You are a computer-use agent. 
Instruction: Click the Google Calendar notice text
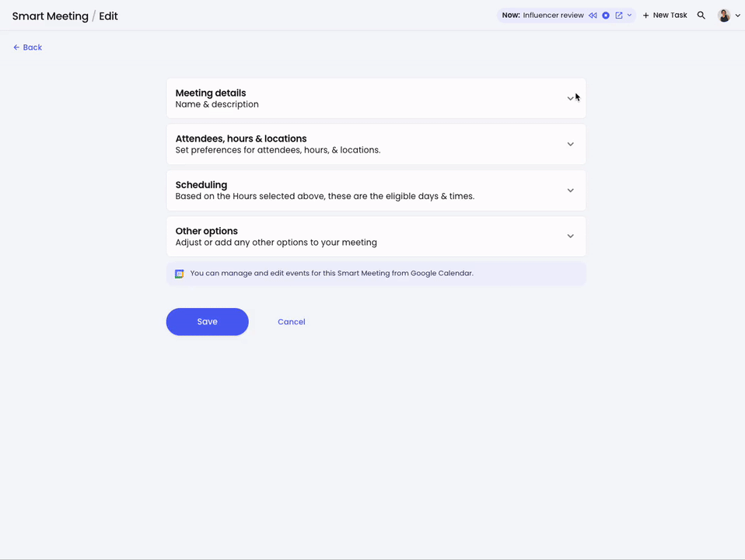pos(331,273)
